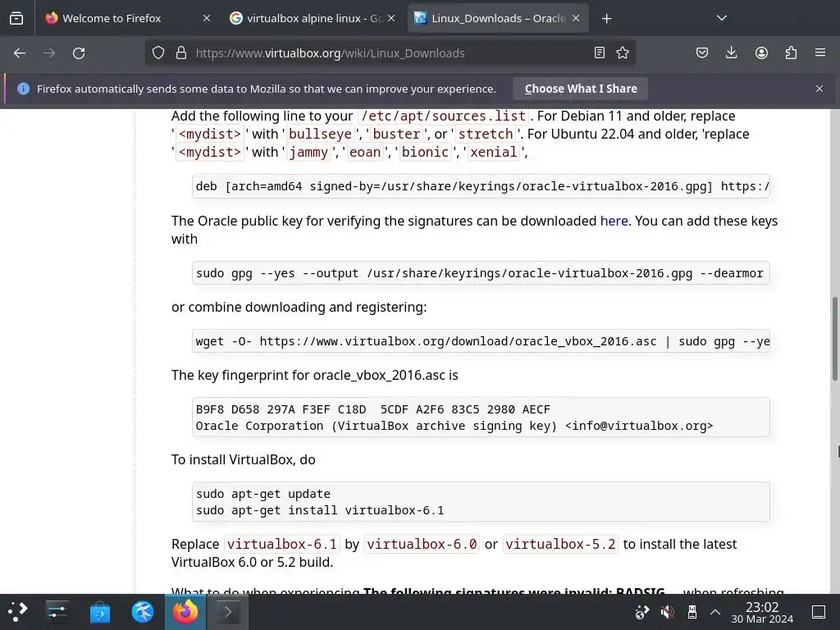840x630 pixels.
Task: Reload the current page
Action: click(79, 53)
